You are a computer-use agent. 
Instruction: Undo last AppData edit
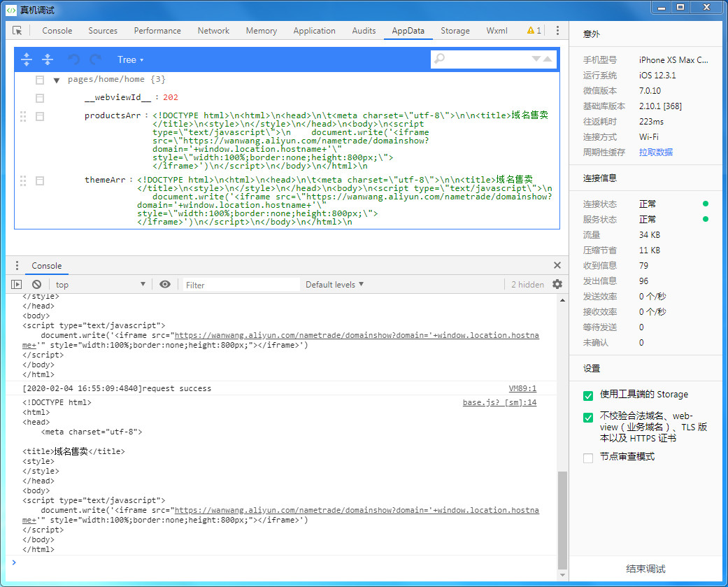(x=73, y=59)
